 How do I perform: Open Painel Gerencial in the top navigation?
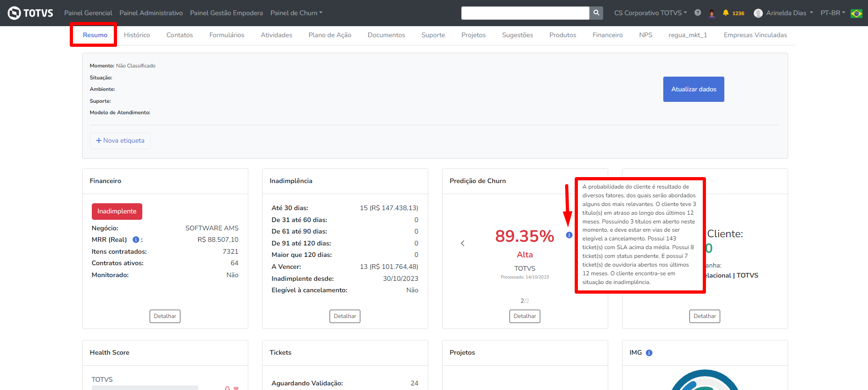click(88, 13)
